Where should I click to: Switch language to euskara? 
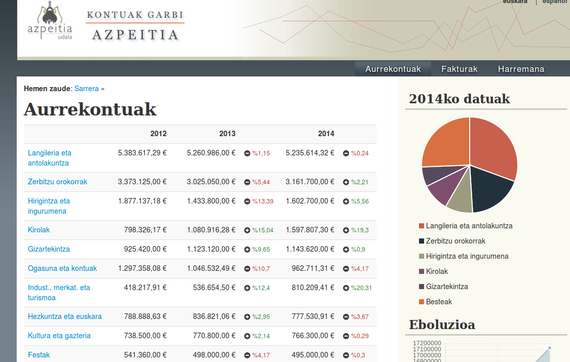(x=515, y=2)
